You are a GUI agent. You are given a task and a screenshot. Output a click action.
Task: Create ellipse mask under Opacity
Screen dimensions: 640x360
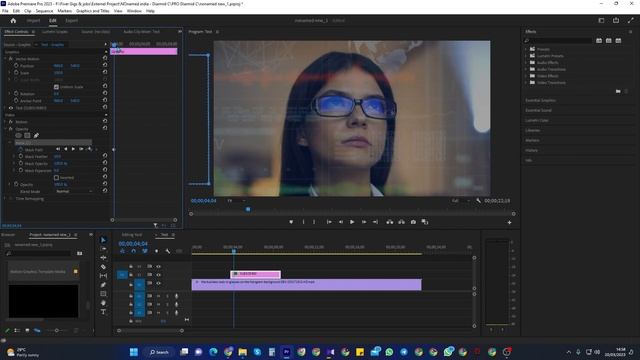[18, 136]
